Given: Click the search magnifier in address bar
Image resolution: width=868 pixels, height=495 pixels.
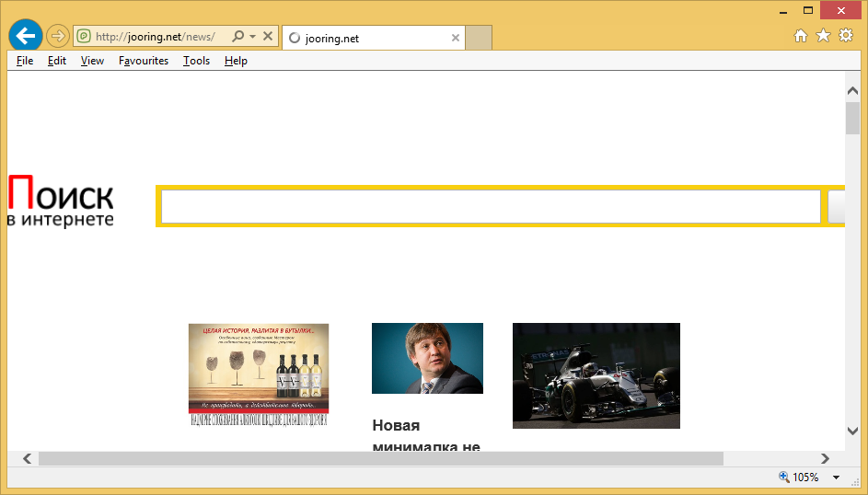Looking at the screenshot, I should (237, 37).
